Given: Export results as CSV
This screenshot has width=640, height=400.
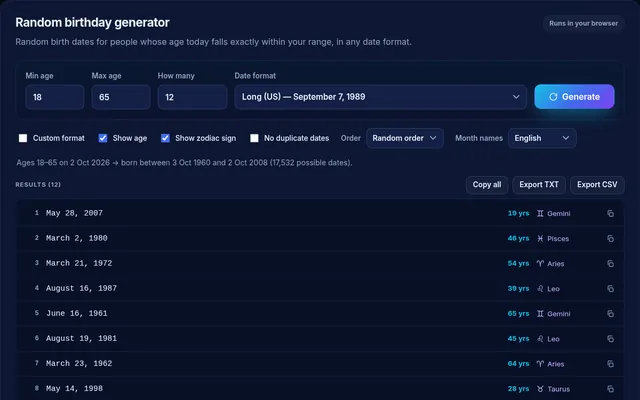Looking at the screenshot, I should pyautogui.click(x=597, y=185).
